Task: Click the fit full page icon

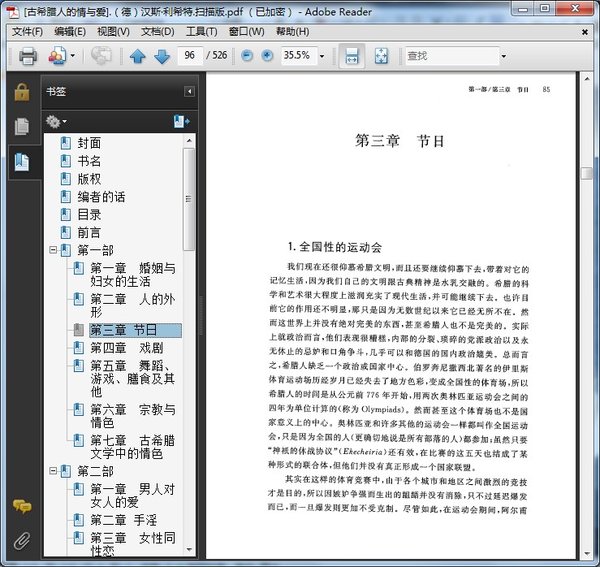Action: coord(380,56)
